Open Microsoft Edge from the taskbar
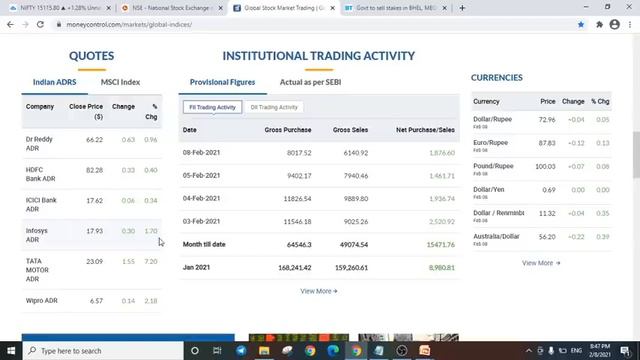The width and height of the screenshot is (640, 360). point(333,351)
